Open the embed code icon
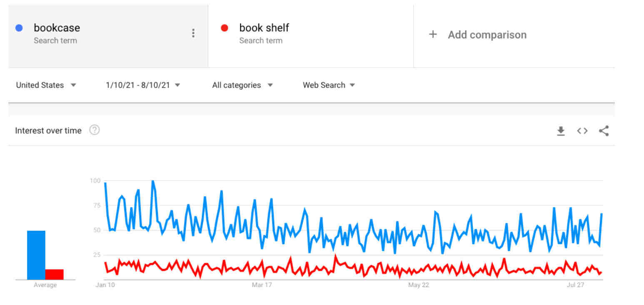Screen dimensions: 644x305 pyautogui.click(x=582, y=131)
